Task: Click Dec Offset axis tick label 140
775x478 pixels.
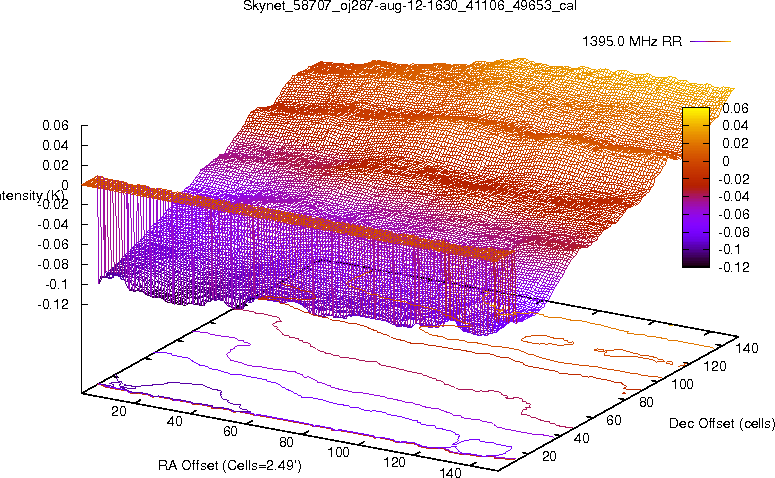Action: (747, 349)
